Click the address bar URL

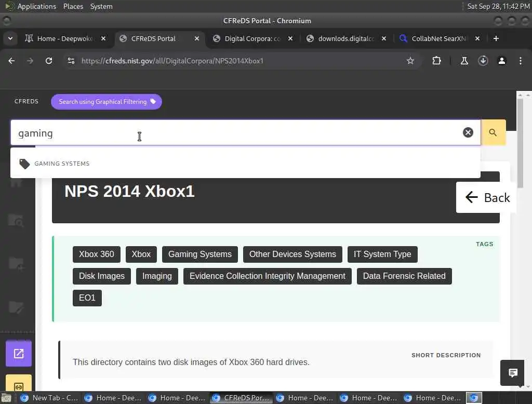click(172, 61)
